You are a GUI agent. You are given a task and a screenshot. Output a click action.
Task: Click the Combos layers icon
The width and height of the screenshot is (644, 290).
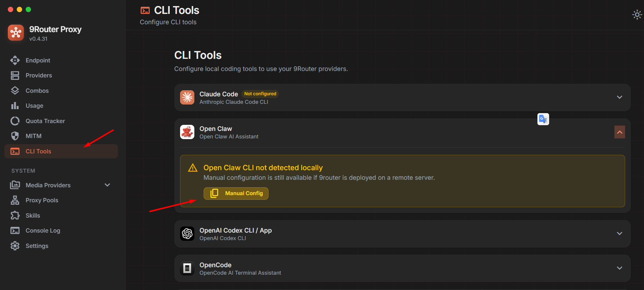point(15,91)
